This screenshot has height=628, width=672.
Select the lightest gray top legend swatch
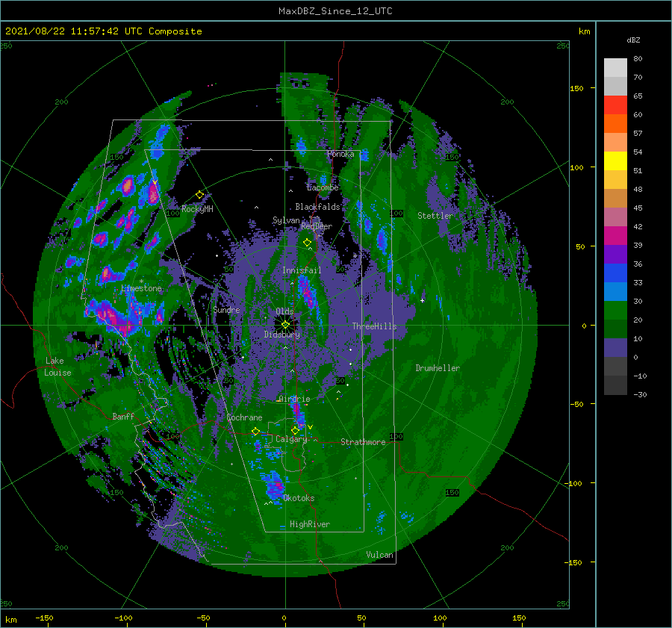pos(615,67)
